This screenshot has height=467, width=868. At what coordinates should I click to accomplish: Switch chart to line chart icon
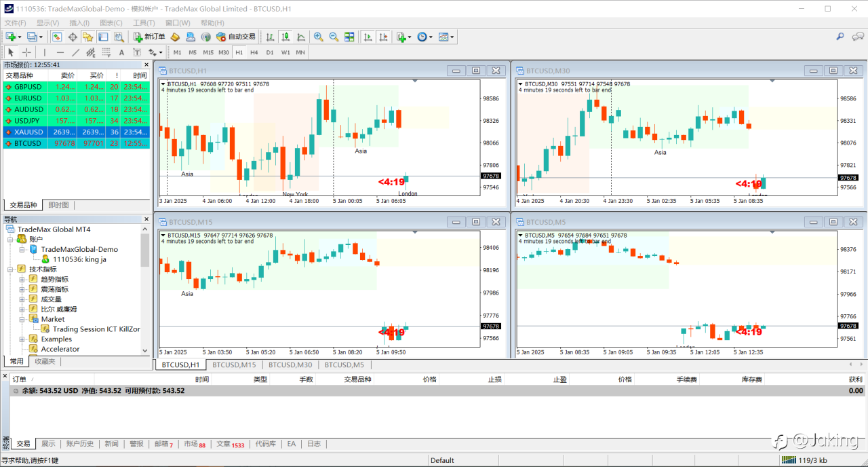coord(300,37)
